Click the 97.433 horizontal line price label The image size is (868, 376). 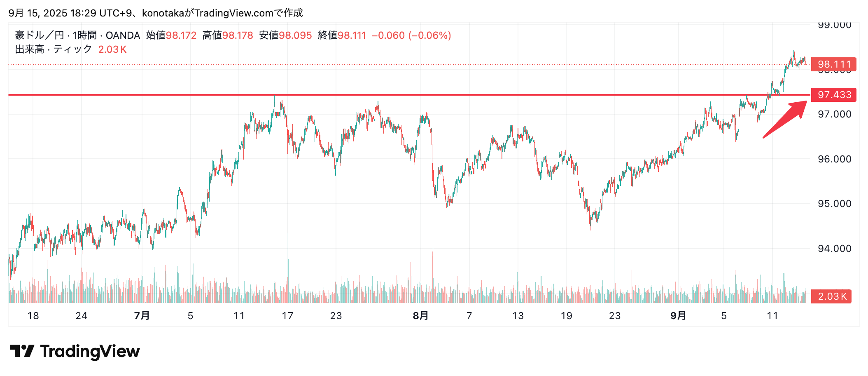[x=833, y=95]
